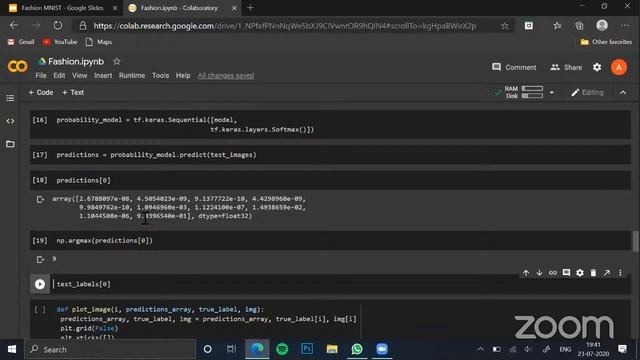Open more cell actions three-dot menu
This screenshot has width=640, height=360.
620,273
